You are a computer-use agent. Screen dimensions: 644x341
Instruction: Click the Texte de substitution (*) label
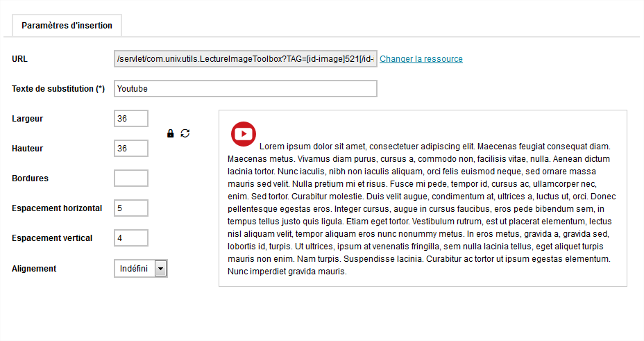coord(58,89)
